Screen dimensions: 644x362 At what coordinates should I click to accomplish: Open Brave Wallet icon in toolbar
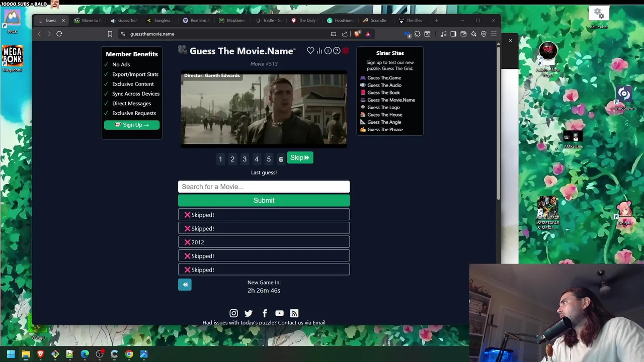pos(463,34)
